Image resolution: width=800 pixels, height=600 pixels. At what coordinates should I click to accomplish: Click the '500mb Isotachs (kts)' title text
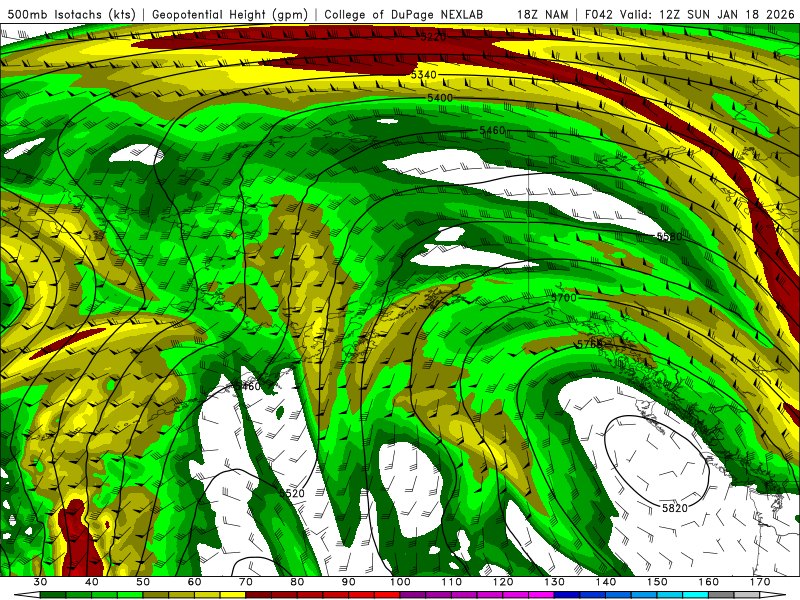pyautogui.click(x=71, y=14)
